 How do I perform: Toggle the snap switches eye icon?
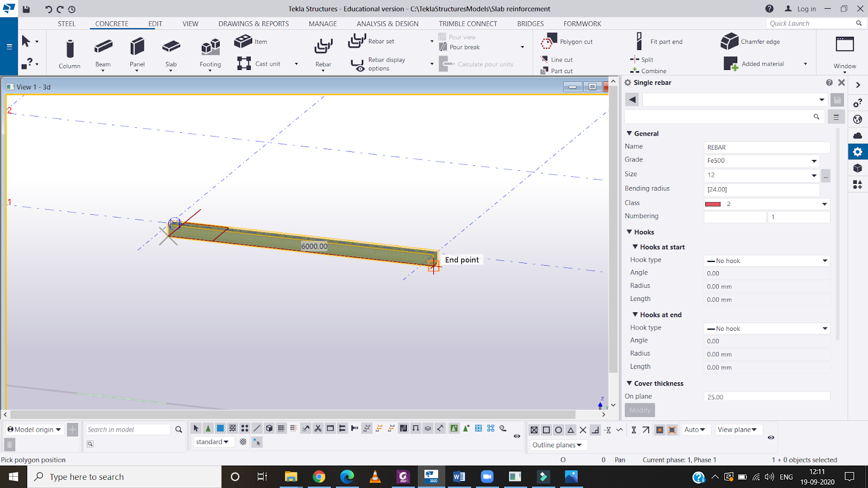coord(771,437)
